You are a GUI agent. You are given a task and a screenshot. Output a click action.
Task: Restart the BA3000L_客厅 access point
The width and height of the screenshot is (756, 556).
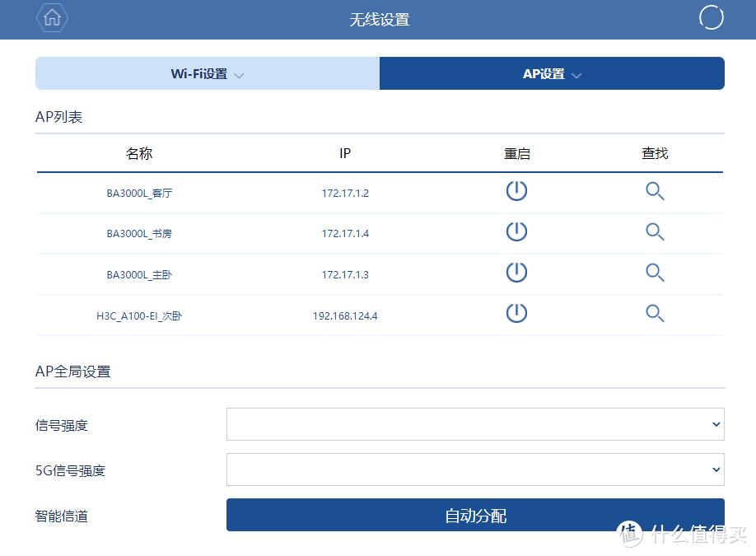pyautogui.click(x=516, y=190)
